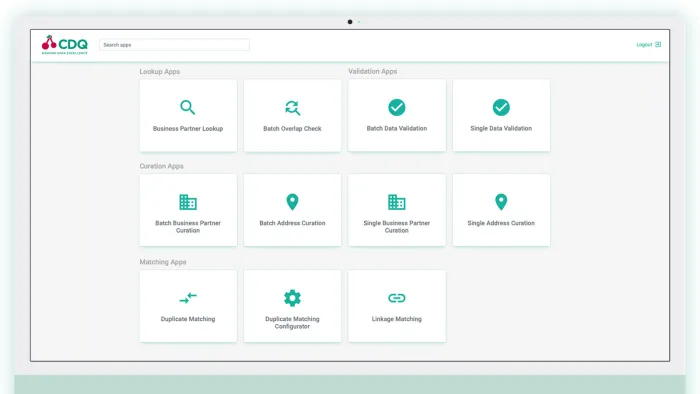This screenshot has width=700, height=394.
Task: Click the Validation Apps section heading
Action: click(373, 71)
